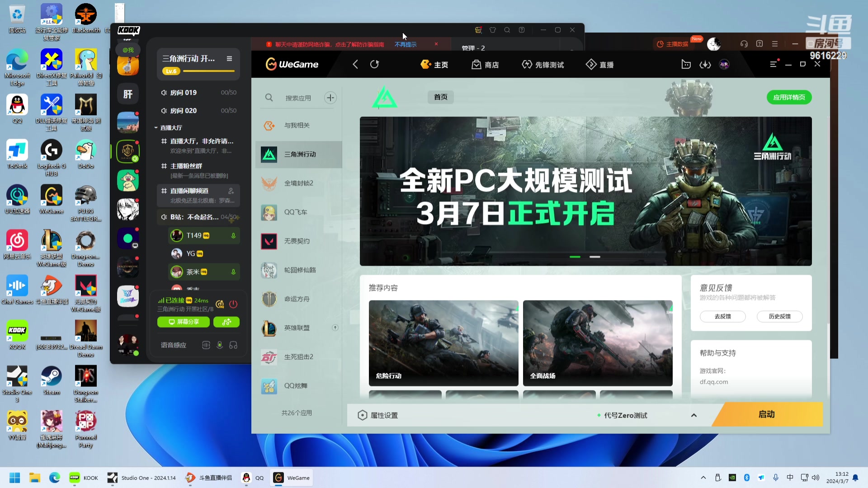This screenshot has width=868, height=488.
Task: Open Windows Start menu
Action: pos(14,478)
